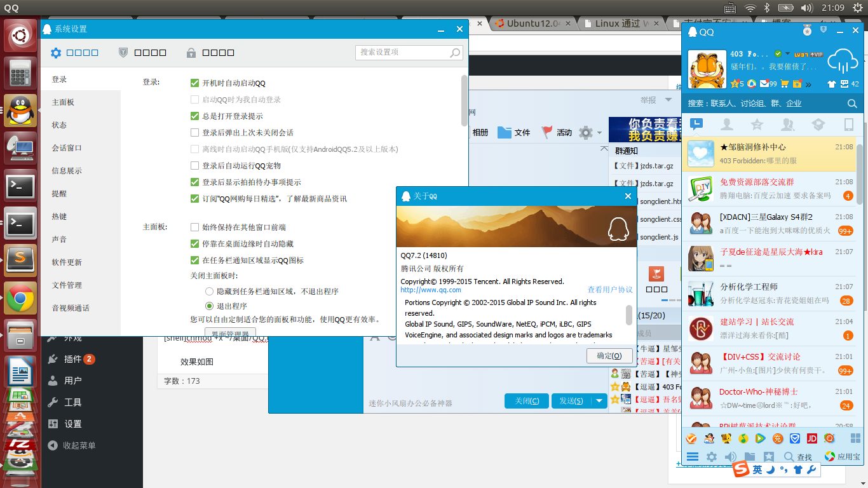Switch to the contacts tab in QQ panel
Viewport: 868px width, 488px height.
[726, 125]
